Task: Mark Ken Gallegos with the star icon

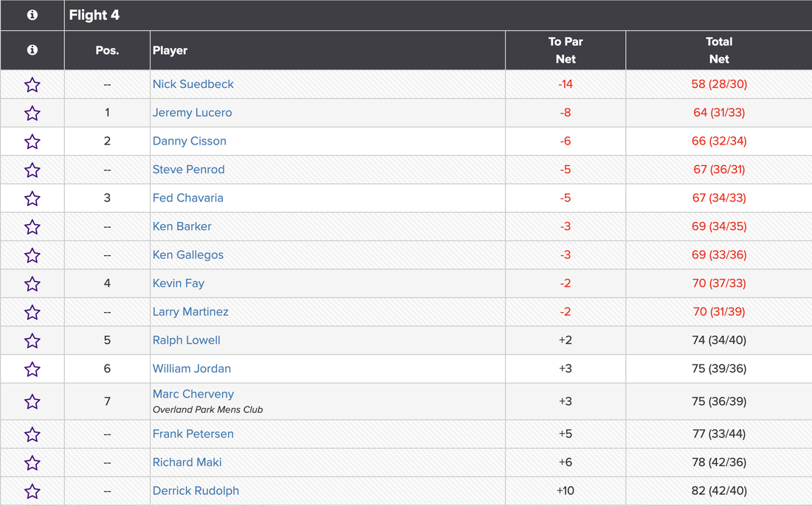Action: [32, 256]
